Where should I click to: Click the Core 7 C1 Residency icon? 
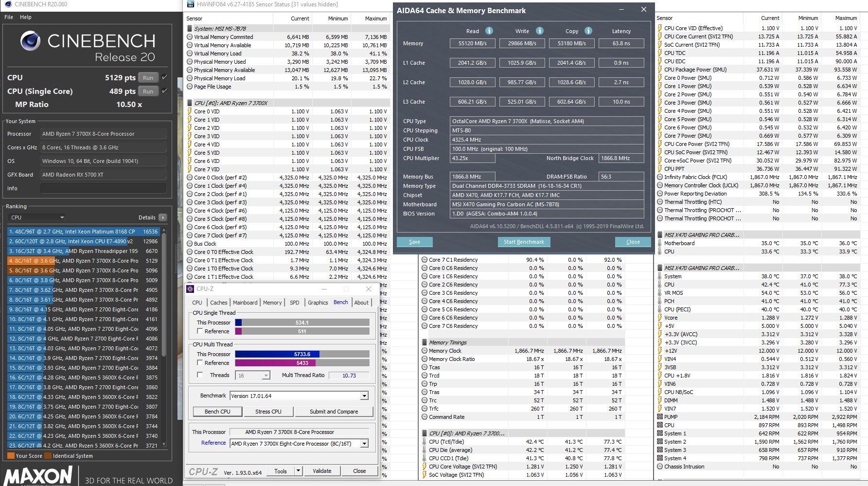pyautogui.click(x=425, y=260)
